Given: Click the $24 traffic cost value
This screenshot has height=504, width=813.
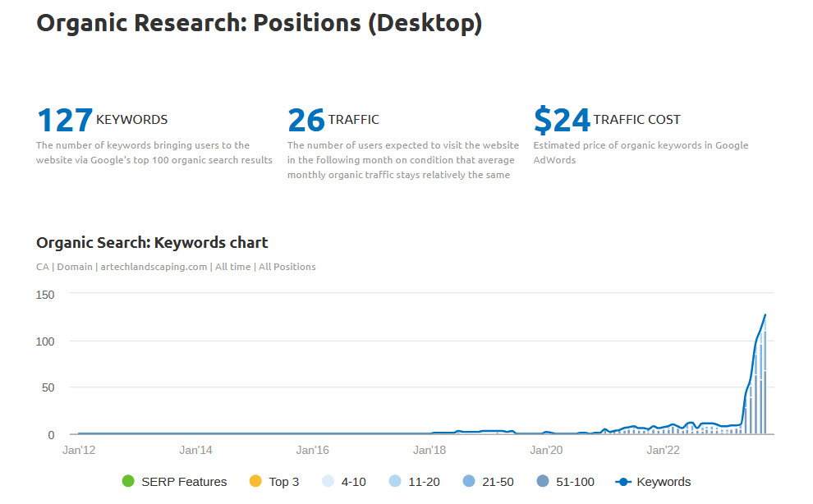Looking at the screenshot, I should click(562, 120).
